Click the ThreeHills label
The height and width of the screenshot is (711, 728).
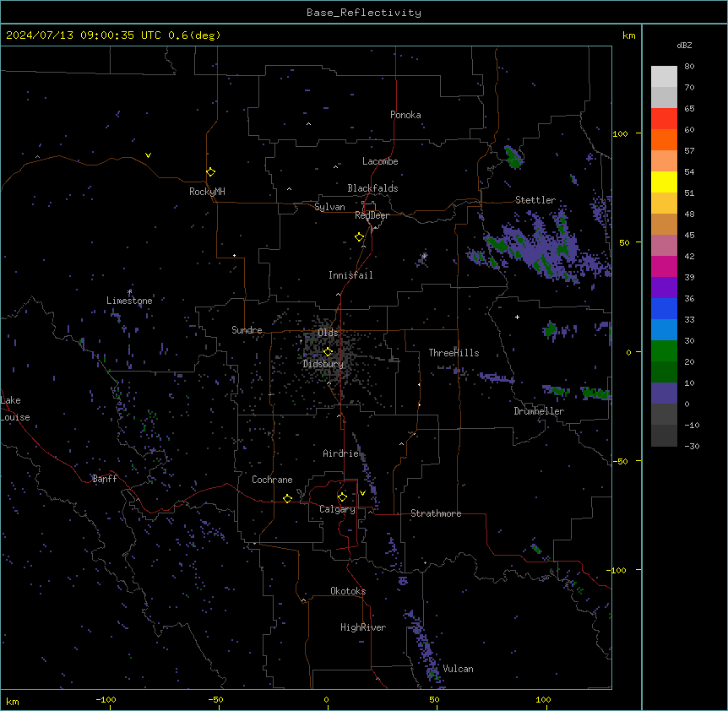point(454,353)
